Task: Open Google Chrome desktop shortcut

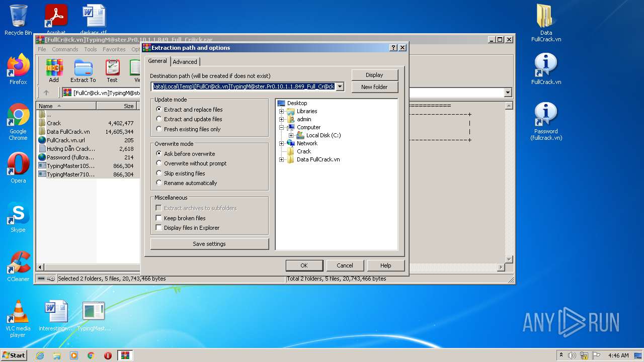Action: coord(18,122)
